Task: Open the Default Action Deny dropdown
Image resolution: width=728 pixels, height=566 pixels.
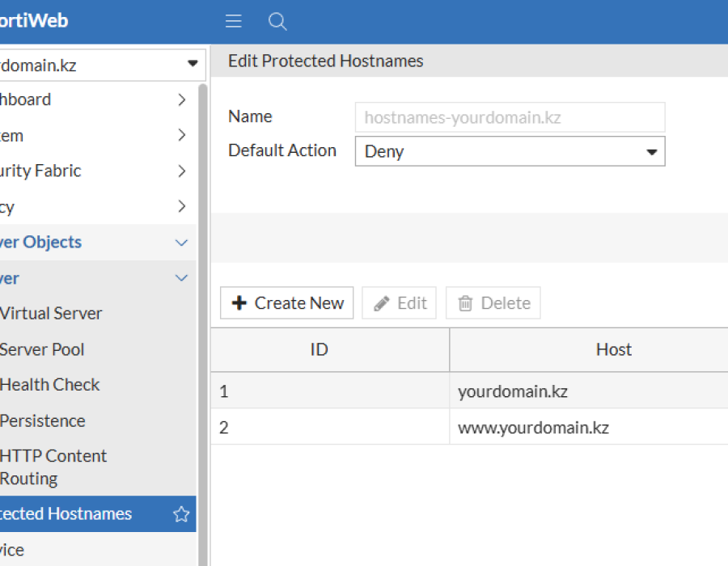Action: [510, 151]
